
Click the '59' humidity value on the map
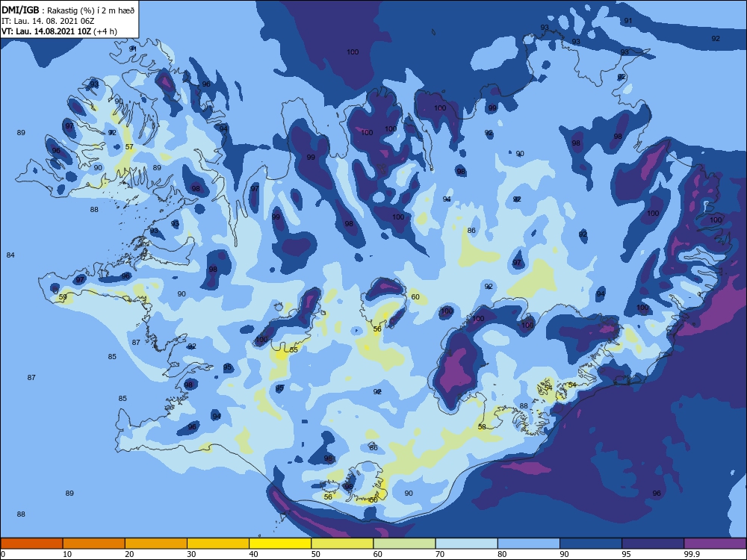point(63,297)
